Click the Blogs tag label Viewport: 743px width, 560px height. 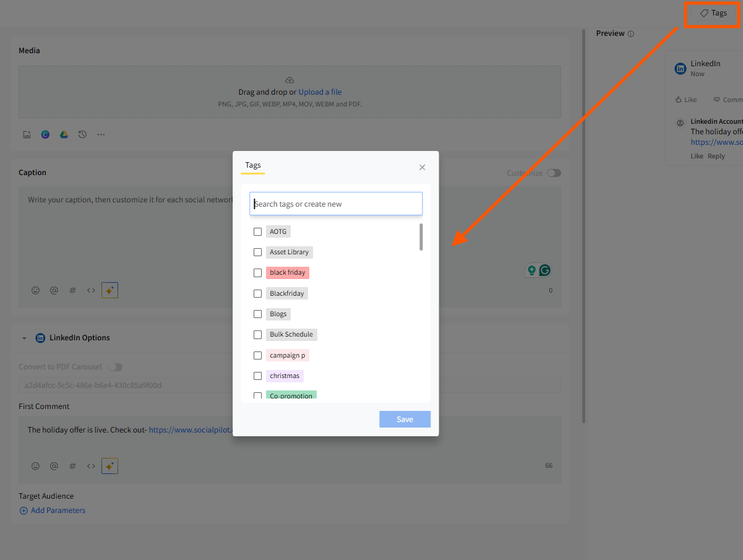click(x=278, y=314)
